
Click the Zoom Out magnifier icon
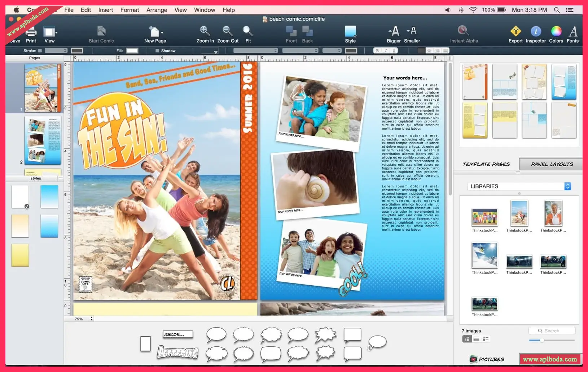227,31
